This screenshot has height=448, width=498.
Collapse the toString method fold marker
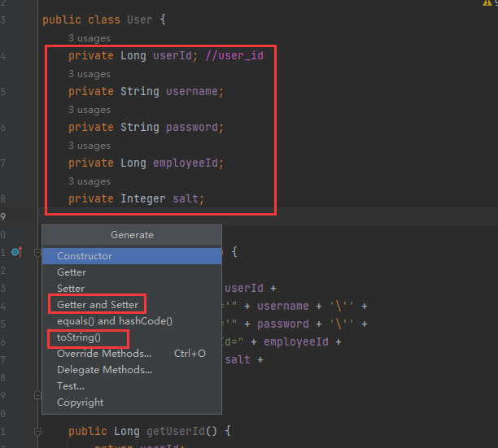[37, 253]
